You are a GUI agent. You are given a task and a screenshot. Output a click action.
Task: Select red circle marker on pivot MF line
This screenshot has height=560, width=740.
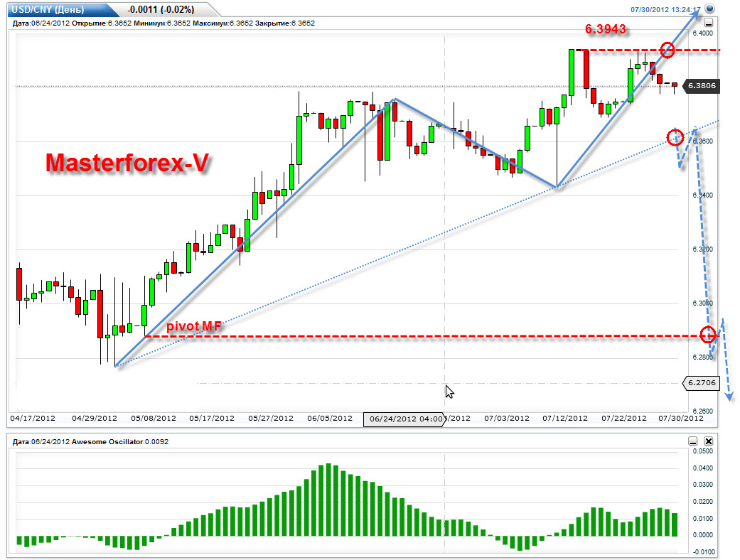[708, 335]
